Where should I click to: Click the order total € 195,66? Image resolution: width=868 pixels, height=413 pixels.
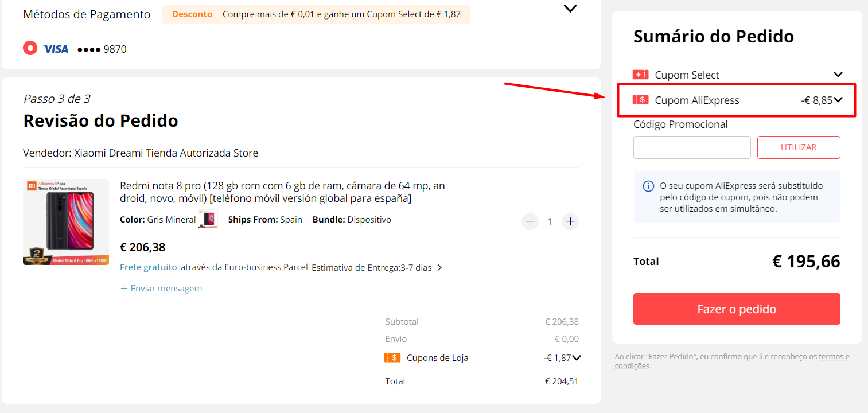[806, 262]
